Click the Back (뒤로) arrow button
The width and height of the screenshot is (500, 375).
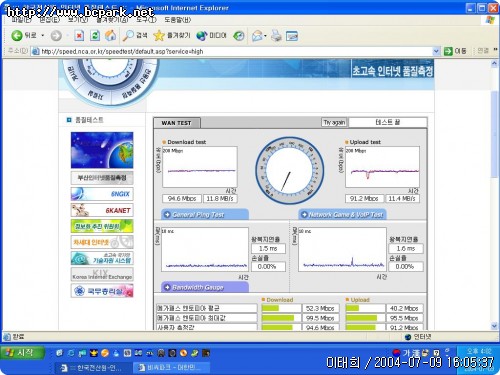pyautogui.click(x=23, y=35)
